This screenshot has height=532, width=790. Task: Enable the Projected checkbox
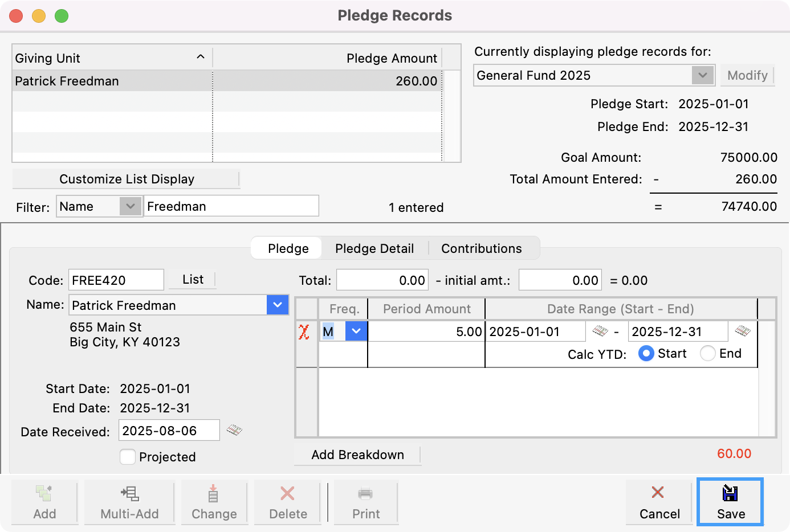[x=128, y=457]
